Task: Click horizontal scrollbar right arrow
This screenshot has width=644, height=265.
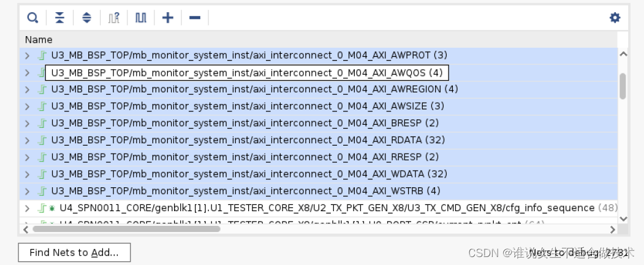Action: tap(612, 230)
